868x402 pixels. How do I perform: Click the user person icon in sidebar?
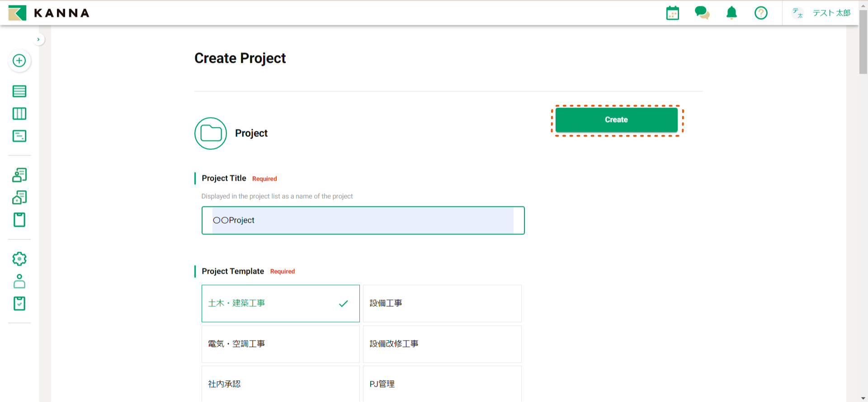click(19, 281)
